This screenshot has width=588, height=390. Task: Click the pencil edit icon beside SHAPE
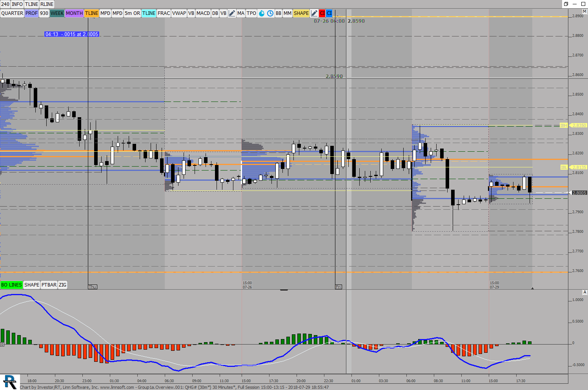(314, 13)
